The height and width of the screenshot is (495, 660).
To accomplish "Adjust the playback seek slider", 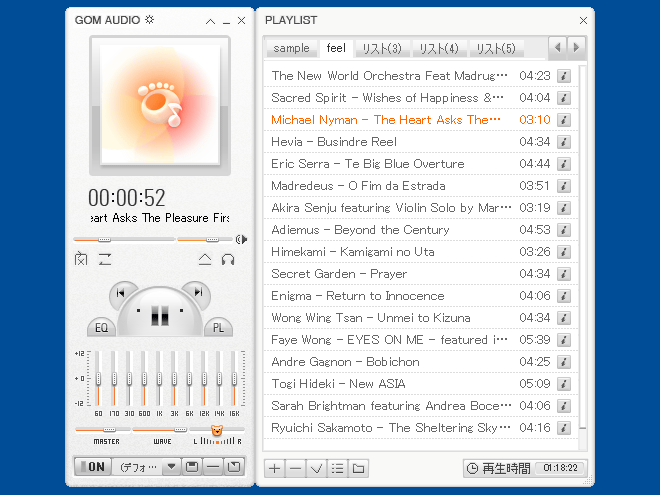I will click(124, 240).
